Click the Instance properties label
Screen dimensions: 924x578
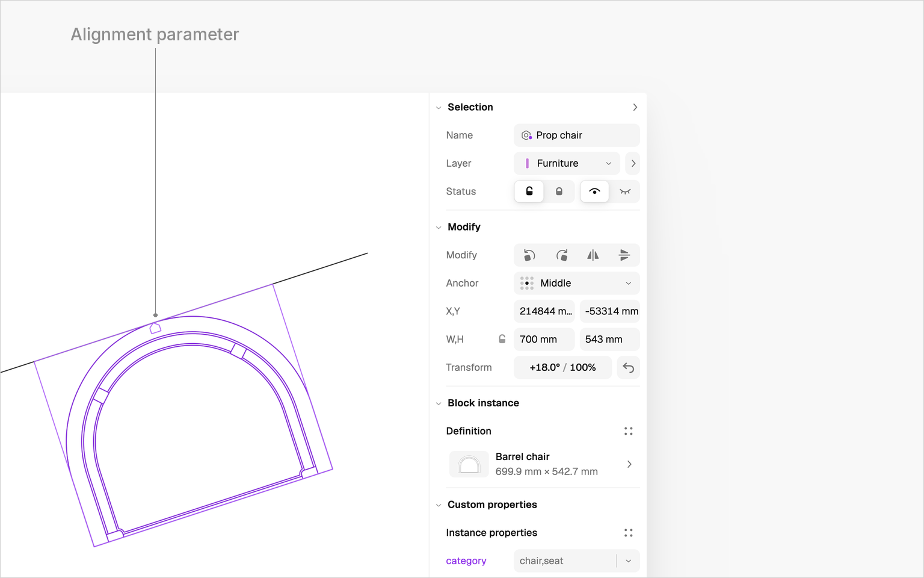pyautogui.click(x=491, y=533)
